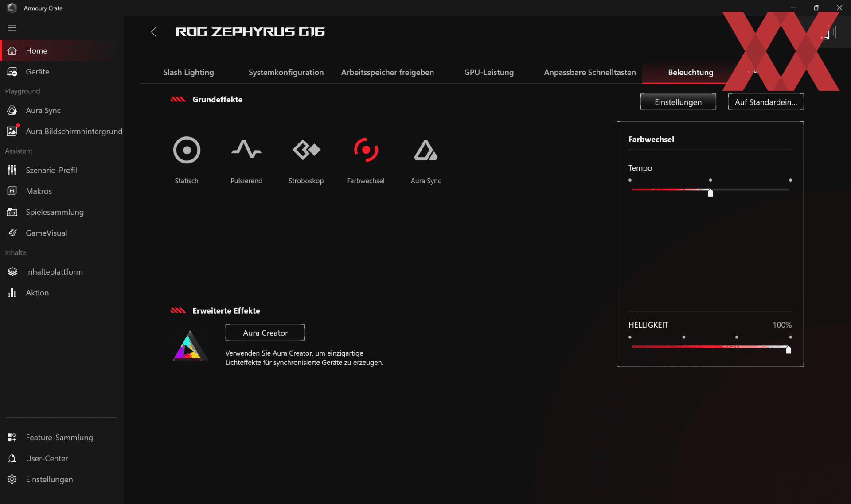Set Tempo slider to its slowest dot

tap(630, 180)
